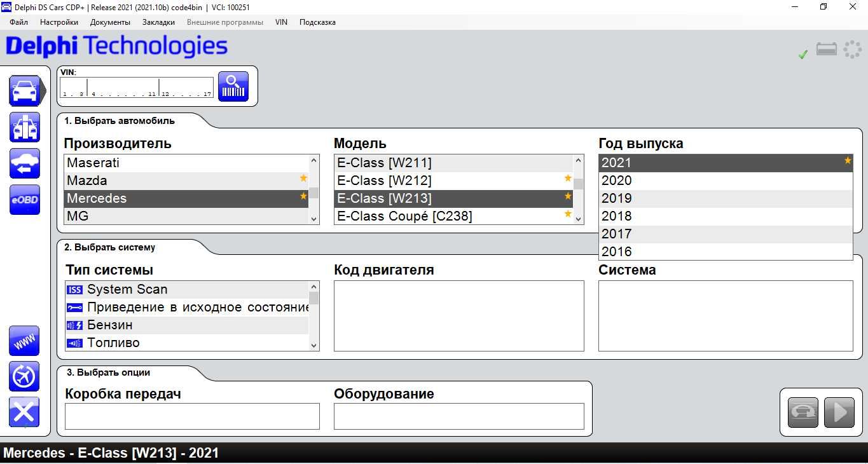This screenshot has height=464, width=868.
Task: Click system type list scroll-down arrow
Action: coord(313,345)
